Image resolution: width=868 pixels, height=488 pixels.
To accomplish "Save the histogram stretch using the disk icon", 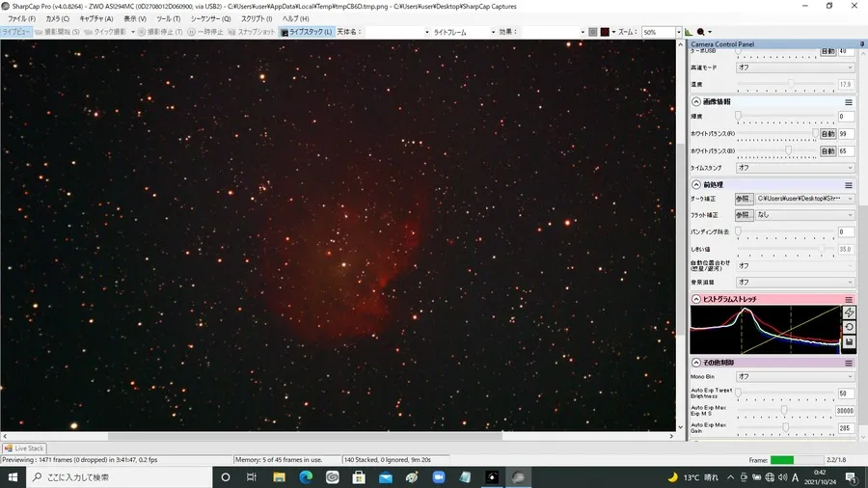I will click(x=849, y=342).
